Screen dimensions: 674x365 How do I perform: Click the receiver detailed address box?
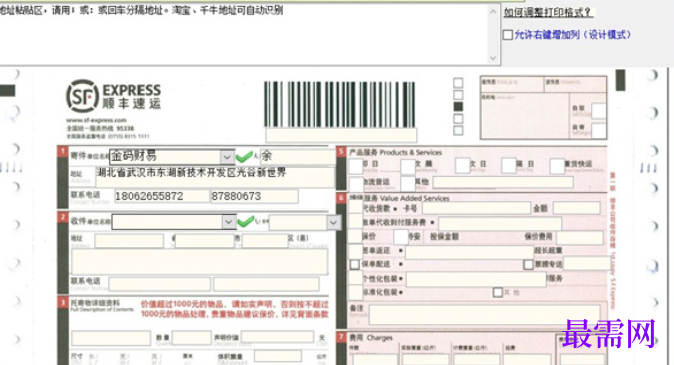199,262
